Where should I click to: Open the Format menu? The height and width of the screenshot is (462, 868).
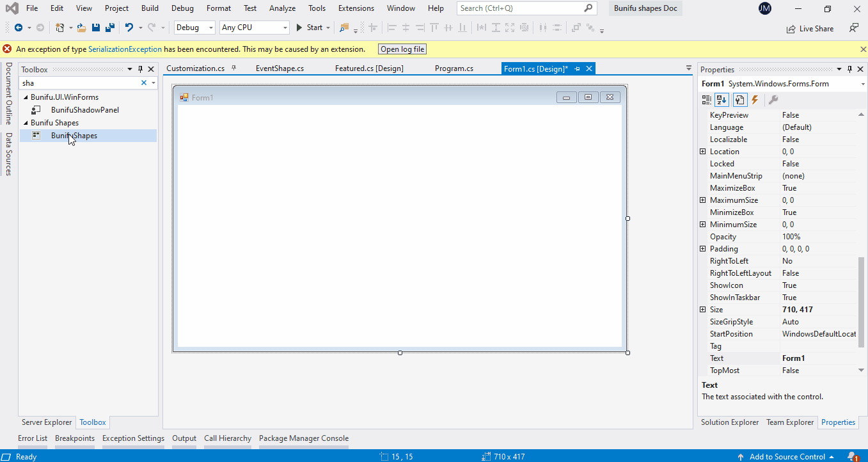pyautogui.click(x=219, y=8)
